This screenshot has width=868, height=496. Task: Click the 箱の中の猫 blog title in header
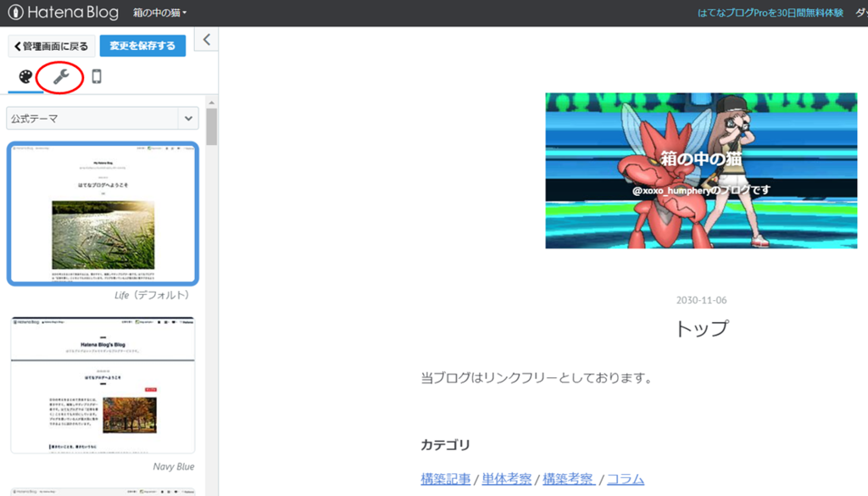click(x=701, y=159)
